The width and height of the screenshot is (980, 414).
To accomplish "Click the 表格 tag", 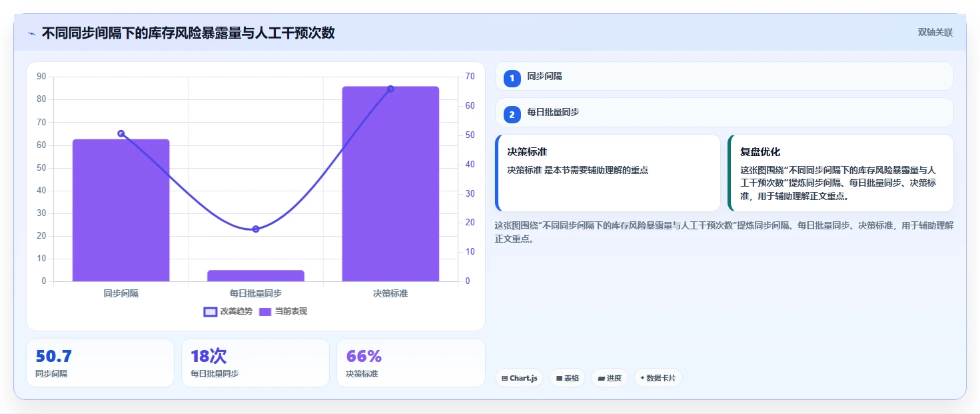I will 568,378.
